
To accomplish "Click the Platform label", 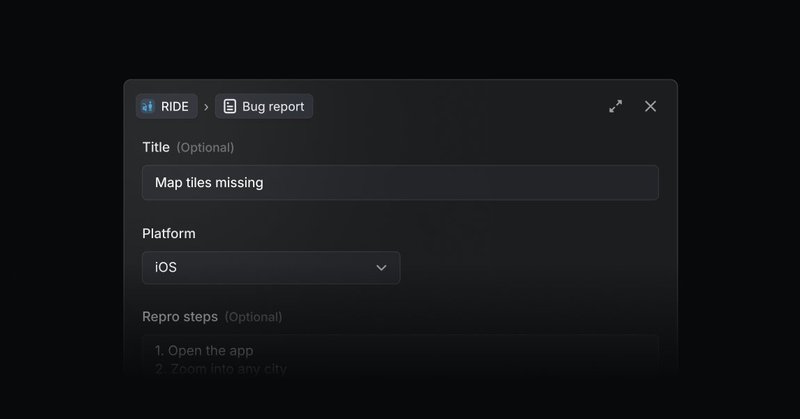I will pyautogui.click(x=169, y=233).
